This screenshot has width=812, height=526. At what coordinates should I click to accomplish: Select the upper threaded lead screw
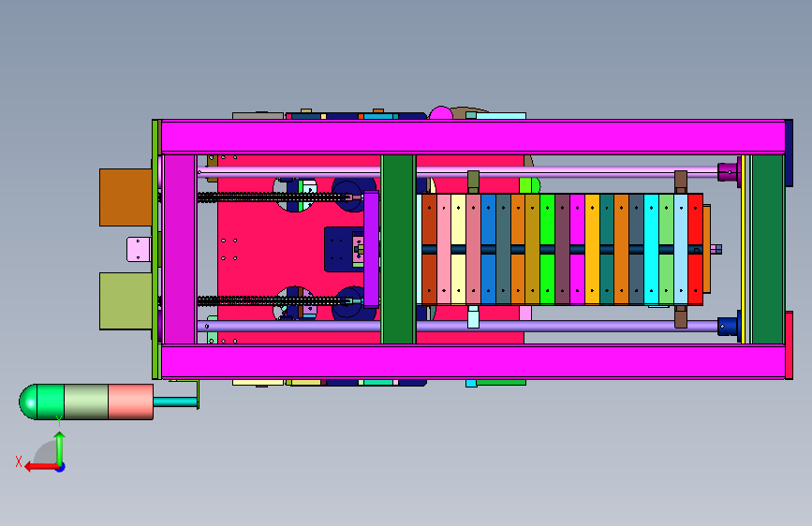(273, 197)
